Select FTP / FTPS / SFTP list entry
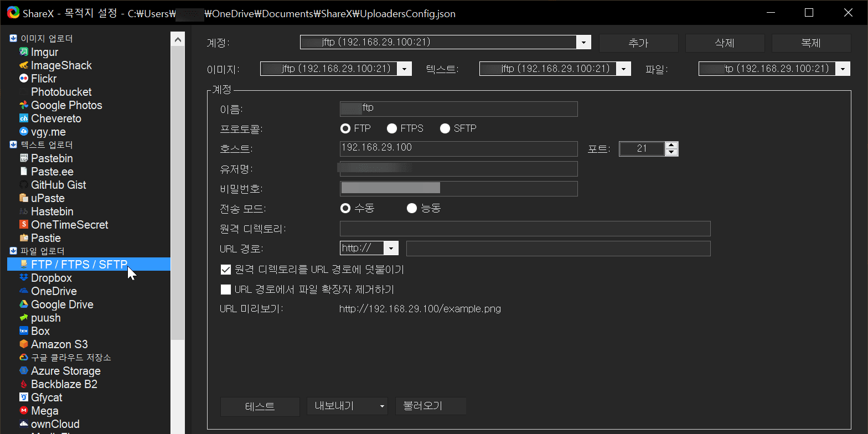The height and width of the screenshot is (434, 868). pyautogui.click(x=89, y=265)
